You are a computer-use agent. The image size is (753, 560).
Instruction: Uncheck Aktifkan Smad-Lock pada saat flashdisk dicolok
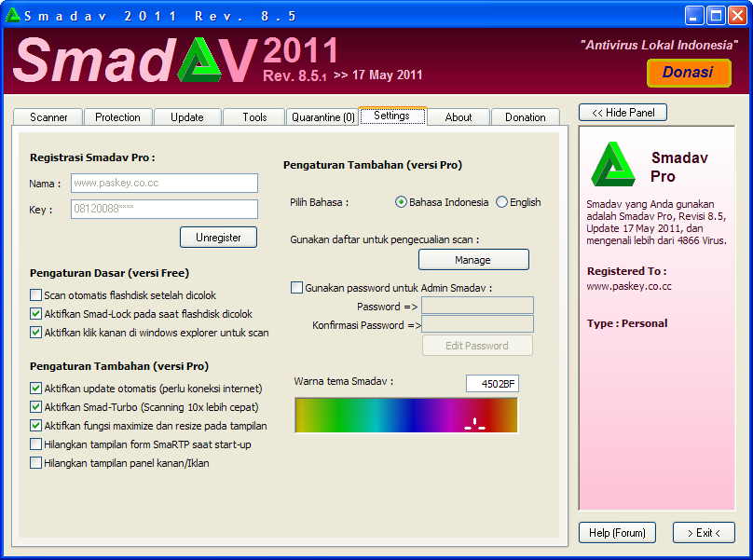35,314
